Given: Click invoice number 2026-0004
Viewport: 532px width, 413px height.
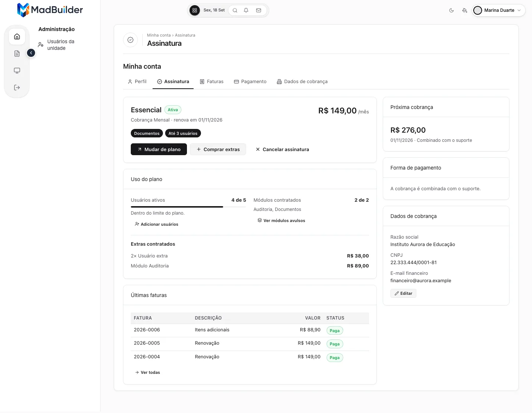Looking at the screenshot, I should [147, 357].
